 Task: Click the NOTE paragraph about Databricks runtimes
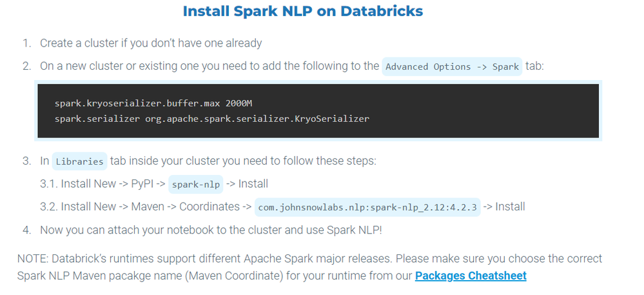pos(309,259)
